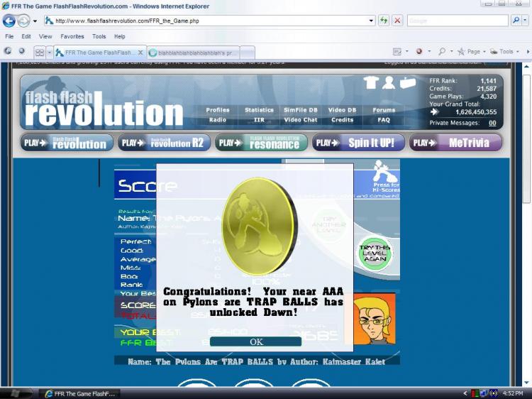Show Quick Tabs thumbnails view
The height and width of the screenshot is (399, 532).
[x=40, y=53]
